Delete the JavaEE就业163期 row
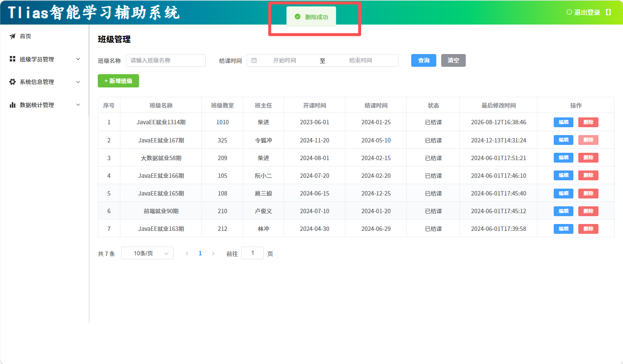This screenshot has height=364, width=623. click(x=588, y=229)
